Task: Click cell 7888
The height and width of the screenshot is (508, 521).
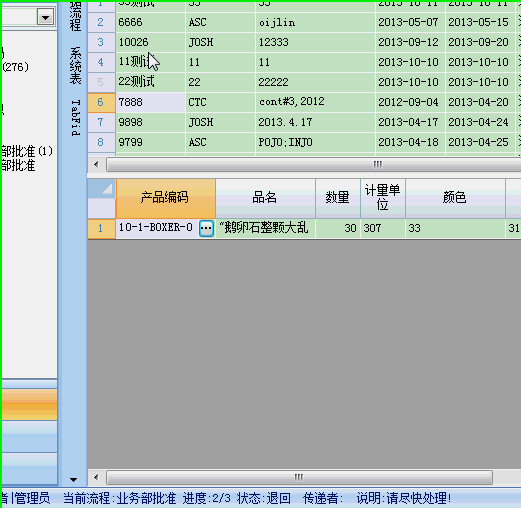Action: (x=150, y=103)
